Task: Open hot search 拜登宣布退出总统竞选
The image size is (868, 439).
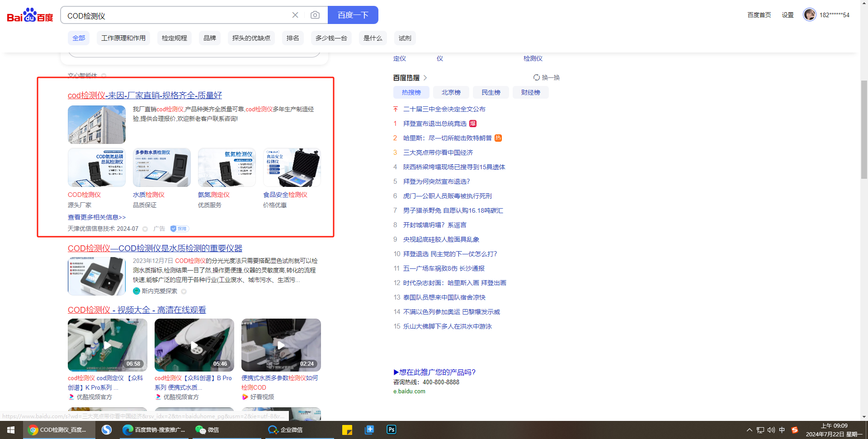Action: coord(434,124)
